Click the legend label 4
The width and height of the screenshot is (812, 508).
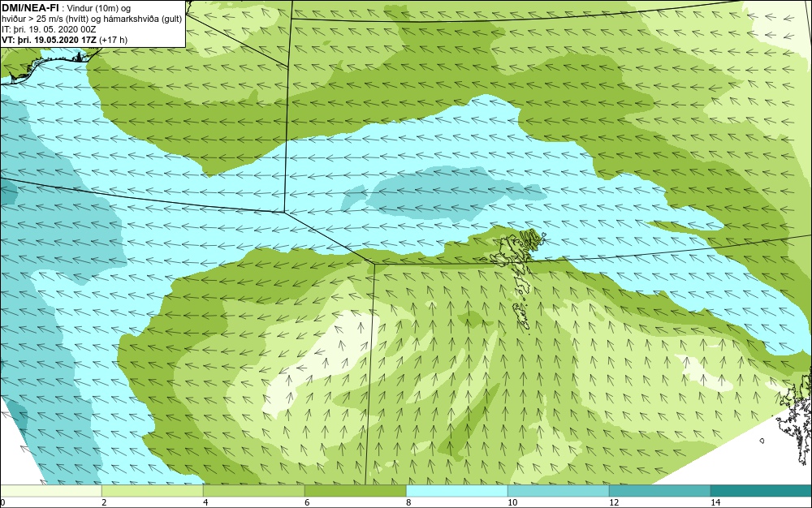point(205,503)
